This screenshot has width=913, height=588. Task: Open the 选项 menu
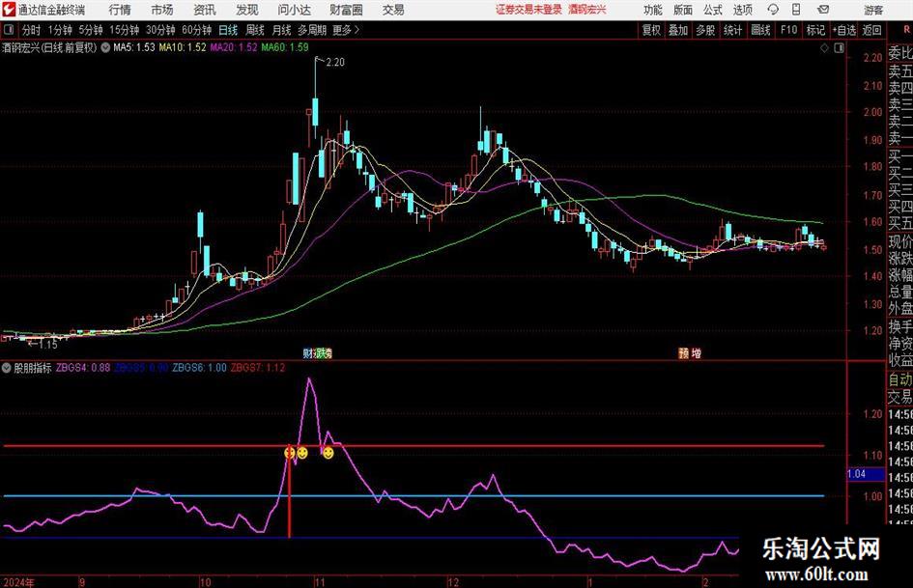click(x=742, y=10)
